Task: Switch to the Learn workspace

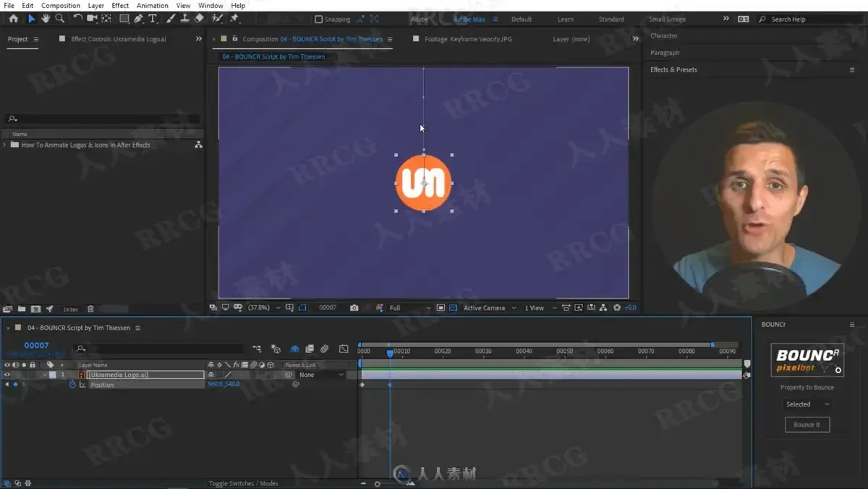Action: tap(566, 20)
